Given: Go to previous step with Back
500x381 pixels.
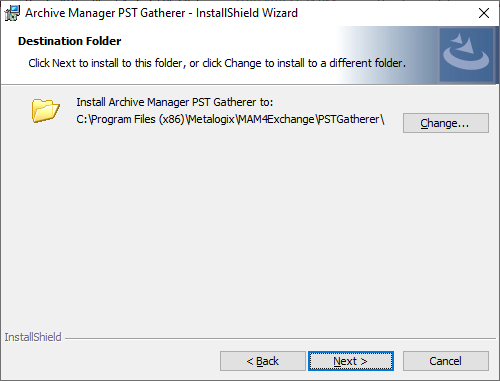Looking at the screenshot, I should point(263,361).
